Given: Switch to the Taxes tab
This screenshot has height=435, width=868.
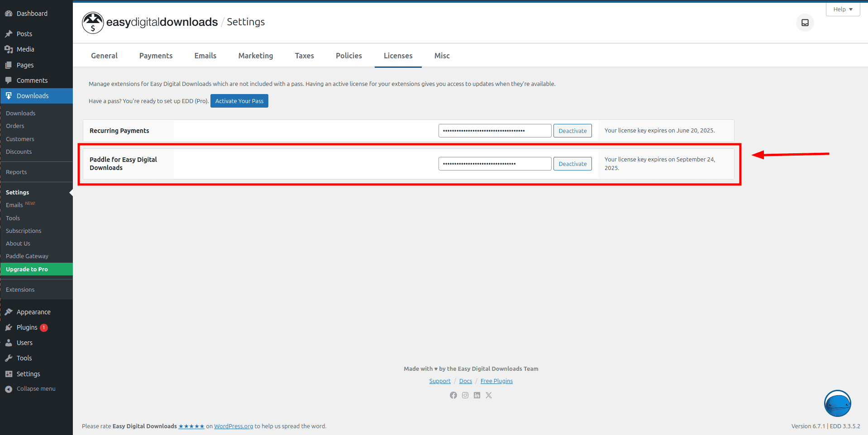Looking at the screenshot, I should pyautogui.click(x=305, y=56).
